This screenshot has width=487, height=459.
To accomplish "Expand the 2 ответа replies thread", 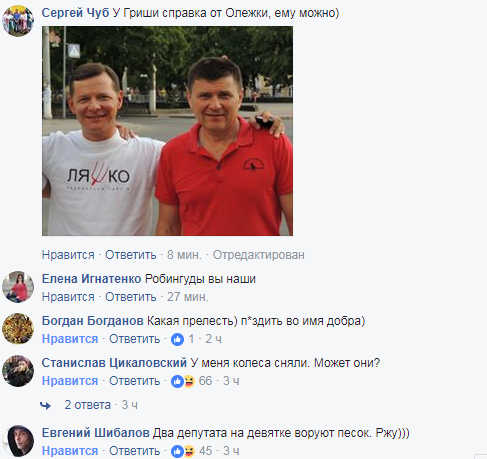I will click(87, 405).
